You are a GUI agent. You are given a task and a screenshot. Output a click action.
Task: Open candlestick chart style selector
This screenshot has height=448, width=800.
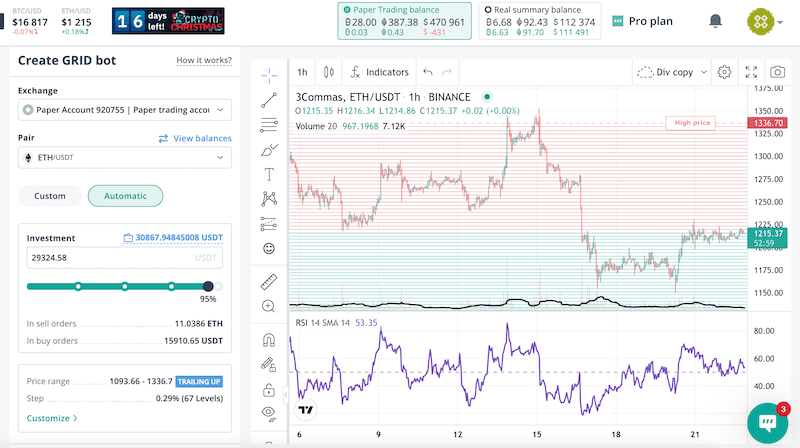pos(329,72)
